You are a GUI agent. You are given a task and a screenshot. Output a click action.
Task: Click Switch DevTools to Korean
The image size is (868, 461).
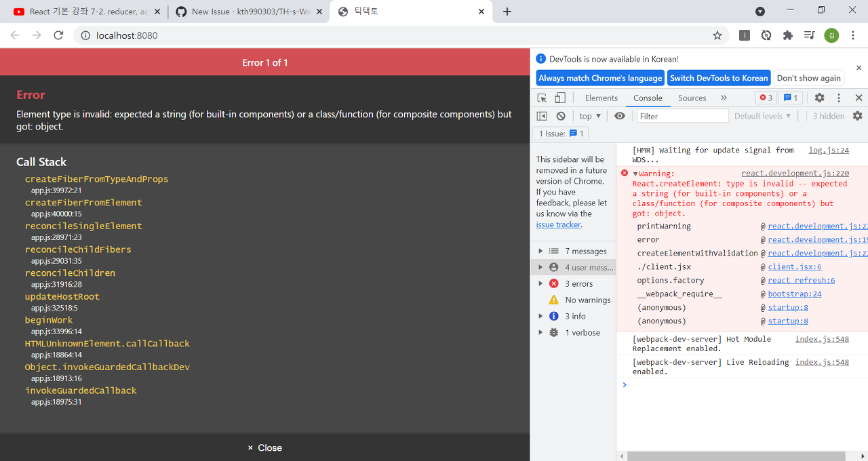pyautogui.click(x=719, y=78)
